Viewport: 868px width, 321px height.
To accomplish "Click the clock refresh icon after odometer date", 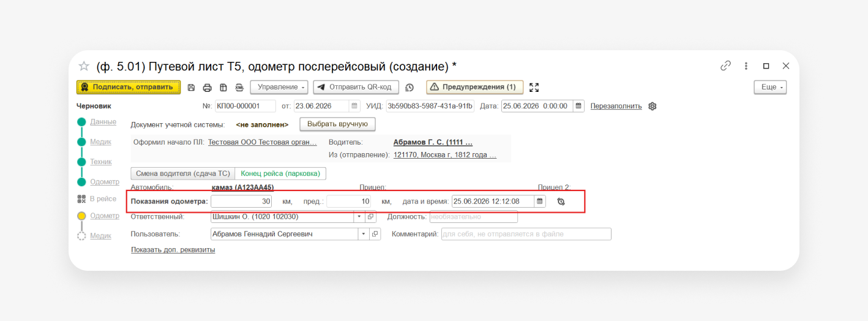I will [x=561, y=202].
